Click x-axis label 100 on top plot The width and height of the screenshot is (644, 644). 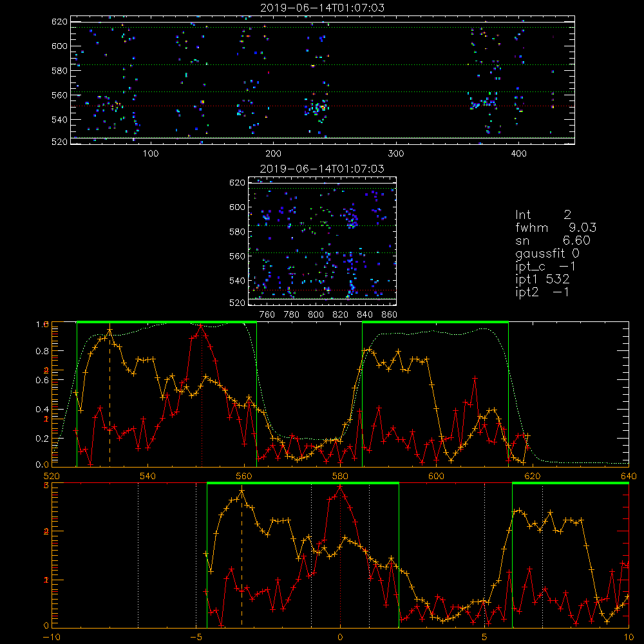[x=151, y=154]
